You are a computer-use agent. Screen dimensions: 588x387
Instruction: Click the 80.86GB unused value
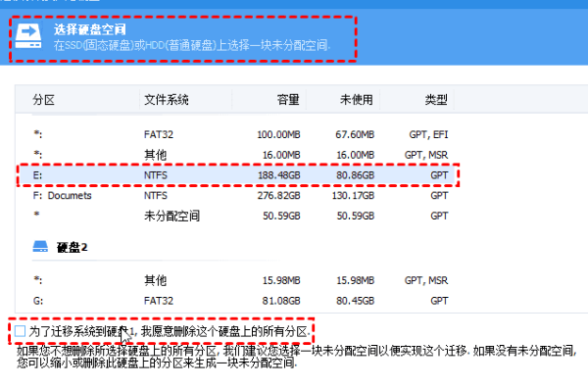tap(355, 175)
